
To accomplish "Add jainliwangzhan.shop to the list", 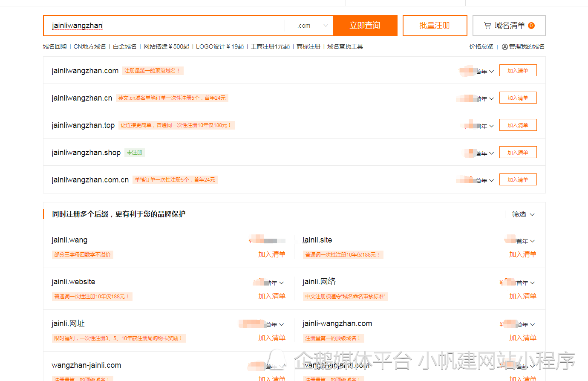I will tap(518, 153).
